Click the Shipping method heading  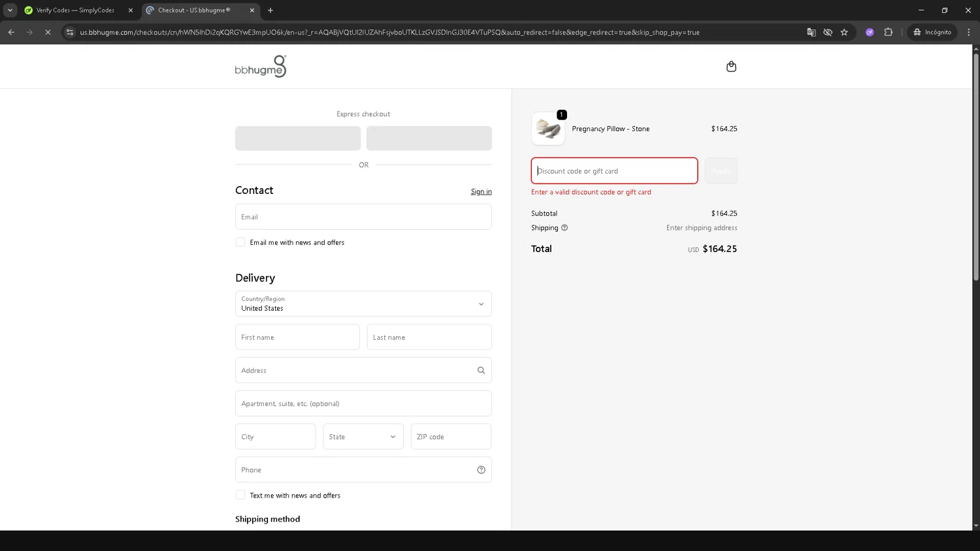pos(268,519)
